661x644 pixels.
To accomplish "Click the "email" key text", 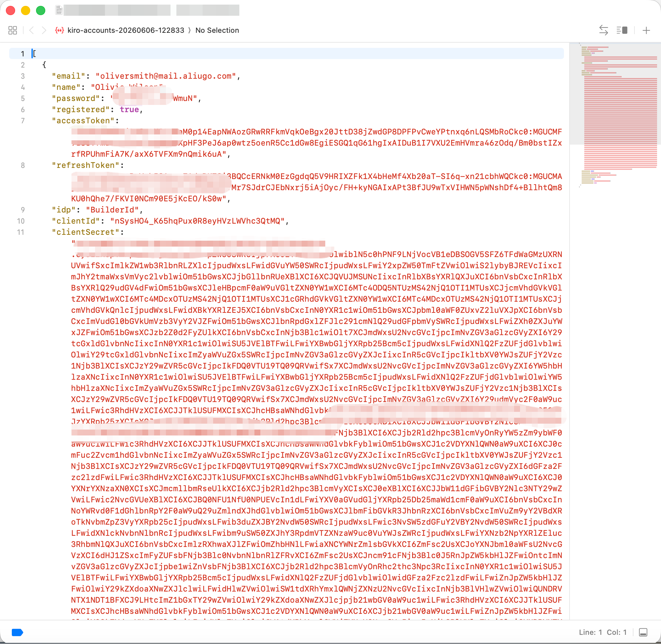I will tap(69, 76).
